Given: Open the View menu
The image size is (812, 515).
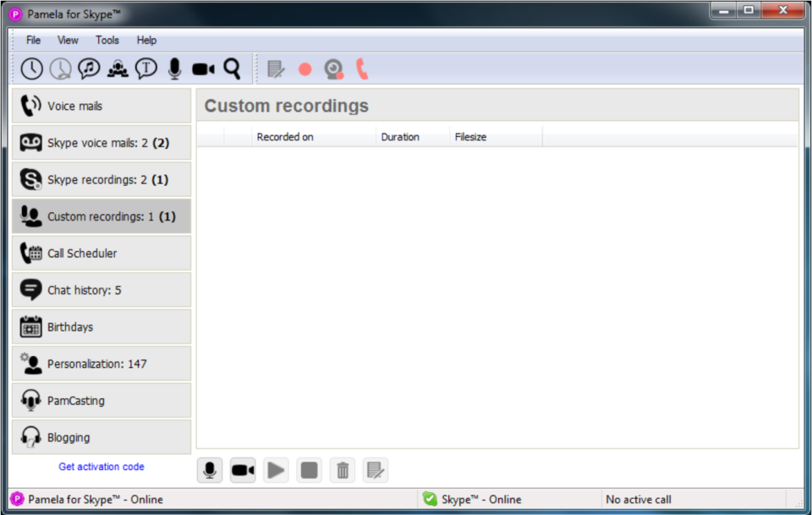Looking at the screenshot, I should [x=68, y=40].
